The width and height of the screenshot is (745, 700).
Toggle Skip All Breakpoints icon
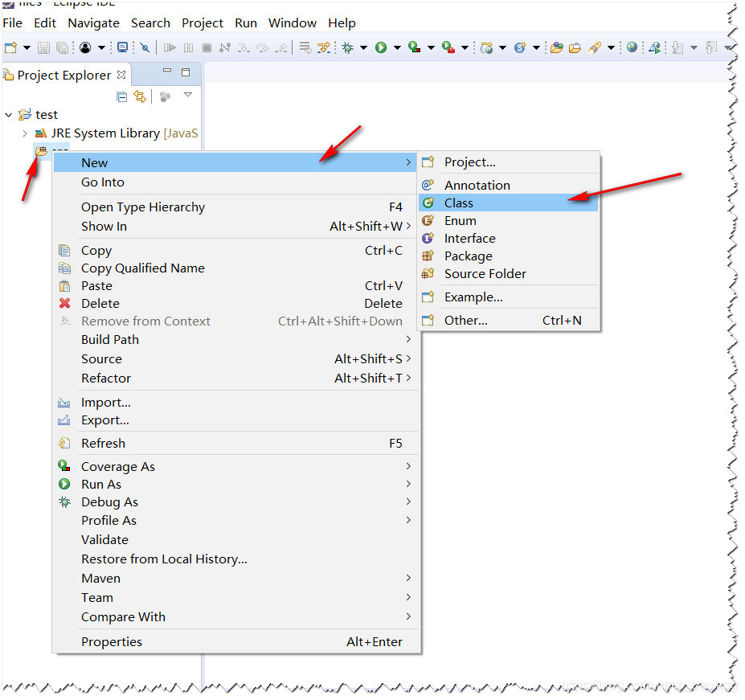(x=145, y=47)
